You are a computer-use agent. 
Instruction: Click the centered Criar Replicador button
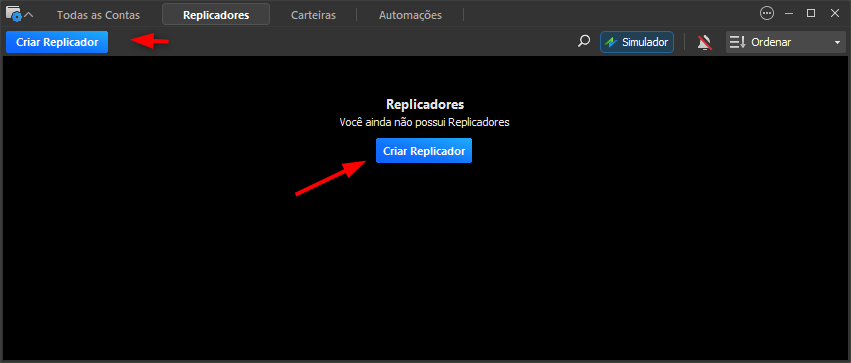424,151
